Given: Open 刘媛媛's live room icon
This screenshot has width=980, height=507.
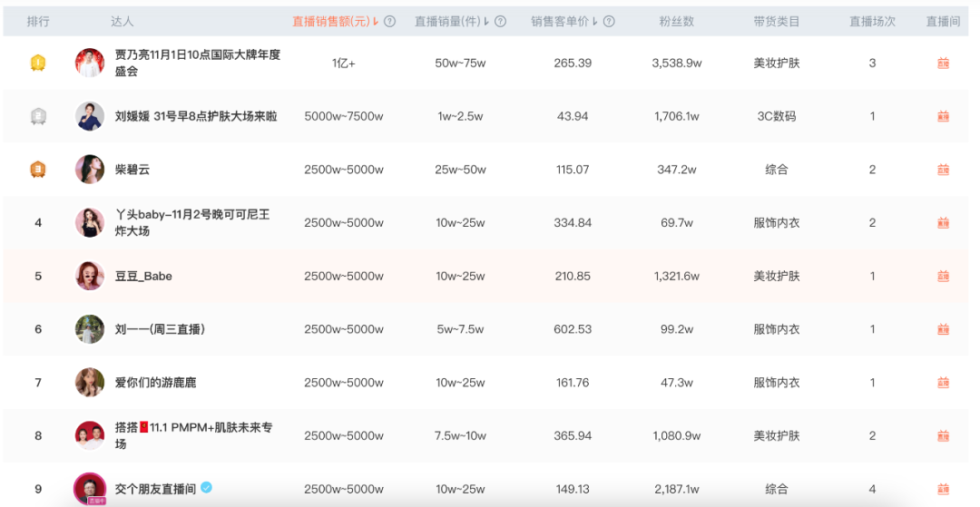Looking at the screenshot, I should [x=943, y=116].
